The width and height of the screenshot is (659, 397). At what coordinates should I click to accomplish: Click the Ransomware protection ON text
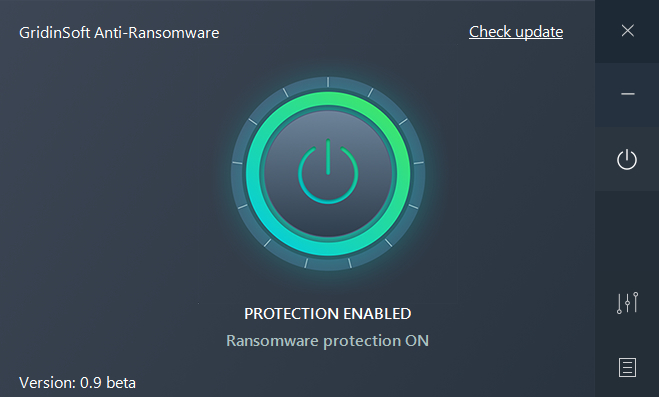(327, 341)
